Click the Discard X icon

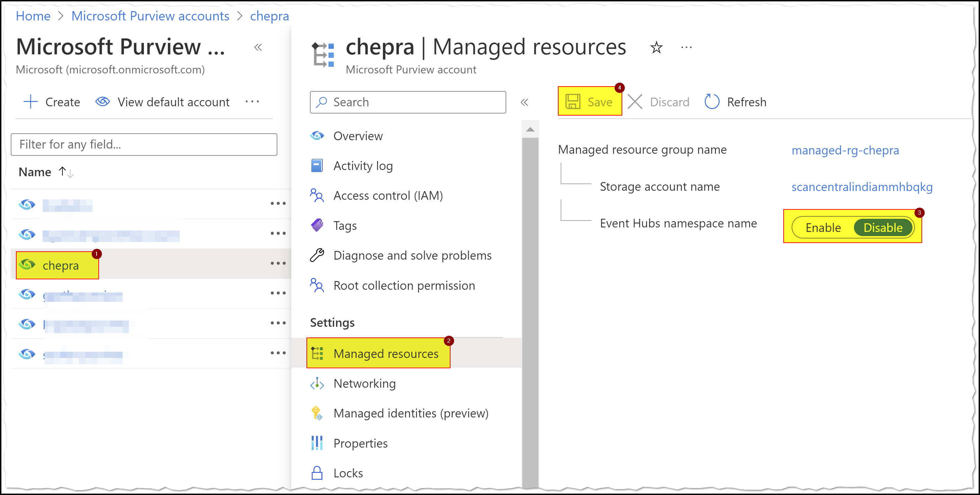tap(634, 102)
